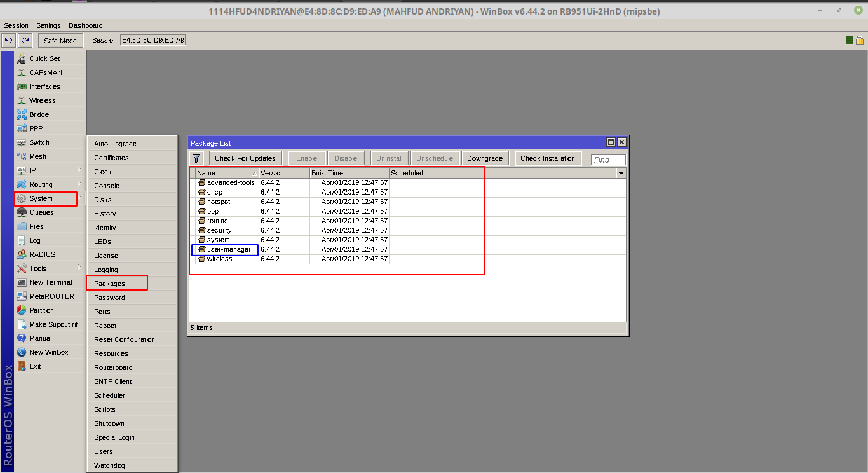Select the wireless package row
Image resolution: width=868 pixels, height=473 pixels.
(407, 259)
